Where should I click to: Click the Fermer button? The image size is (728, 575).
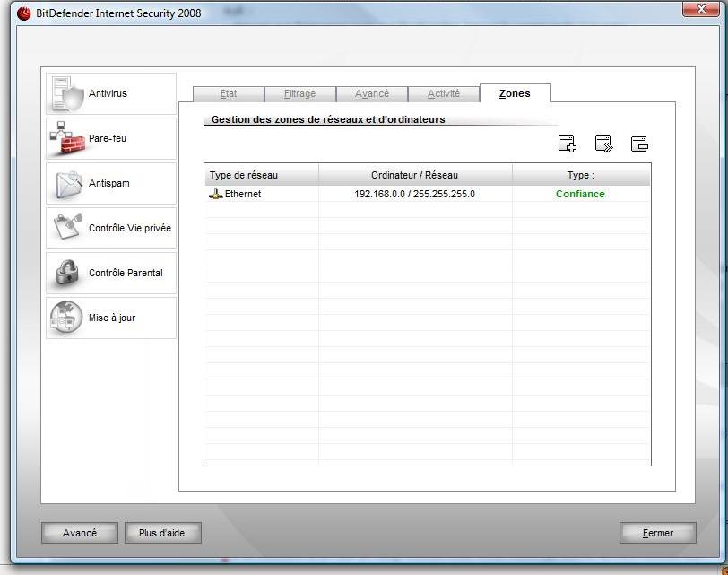658,533
